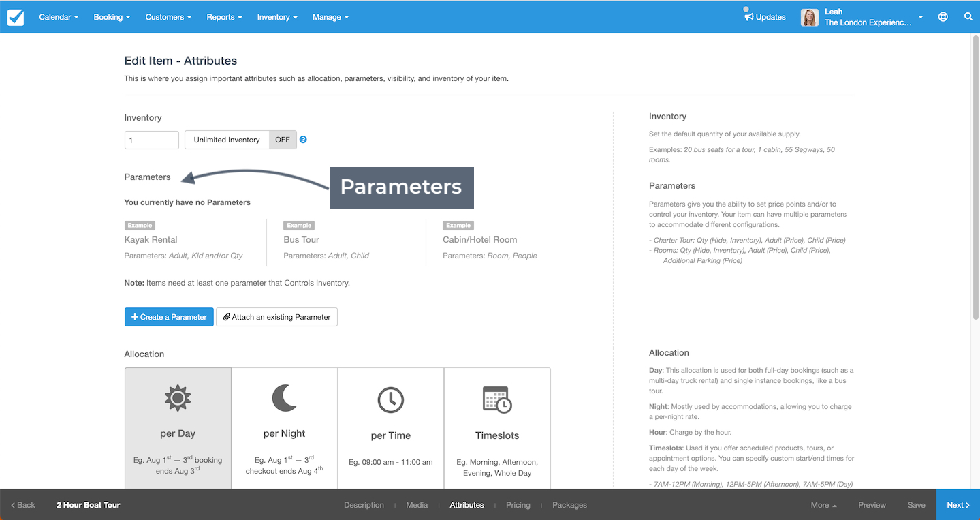Open the Customers dropdown menu
Viewport: 980px width, 520px height.
coord(168,17)
